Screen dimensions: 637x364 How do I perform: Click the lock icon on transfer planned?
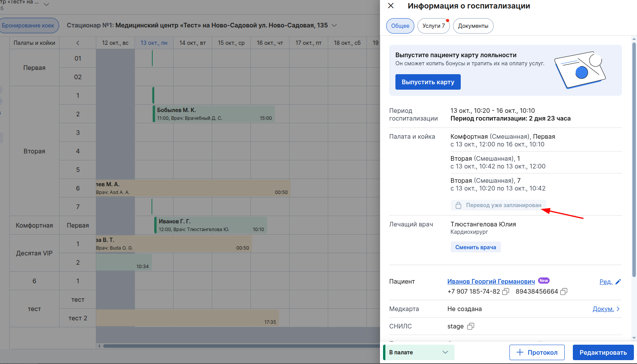click(458, 205)
